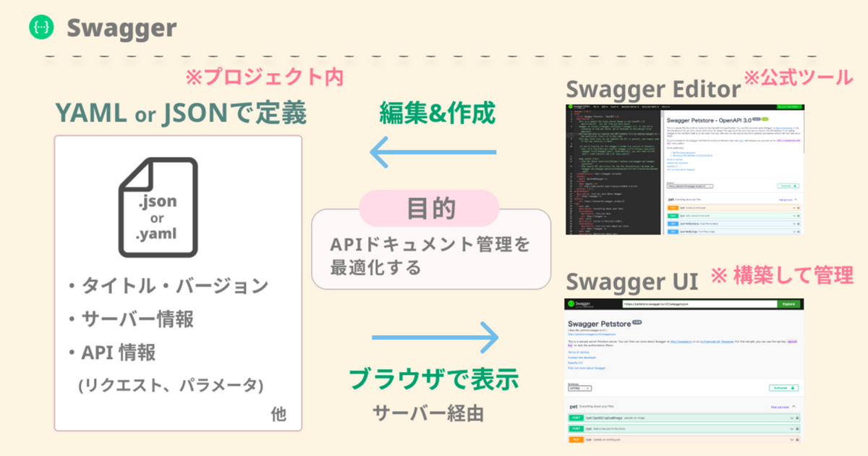Click the Contact the developer link
868x456 pixels.
582,358
